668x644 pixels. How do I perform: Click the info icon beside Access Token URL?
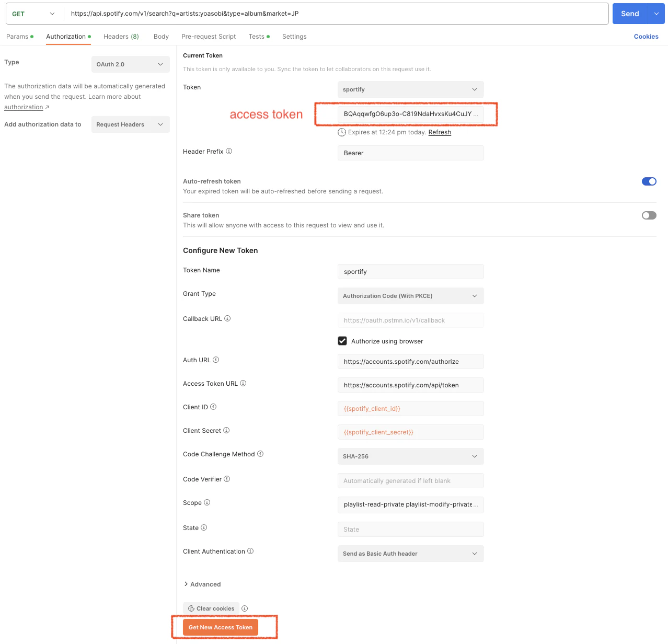point(243,383)
